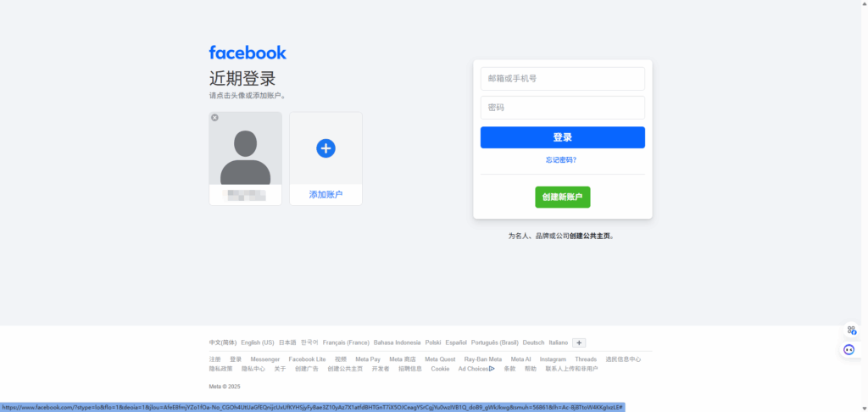This screenshot has width=868, height=412.
Task: Open the 忘记密码? link
Action: 561,160
